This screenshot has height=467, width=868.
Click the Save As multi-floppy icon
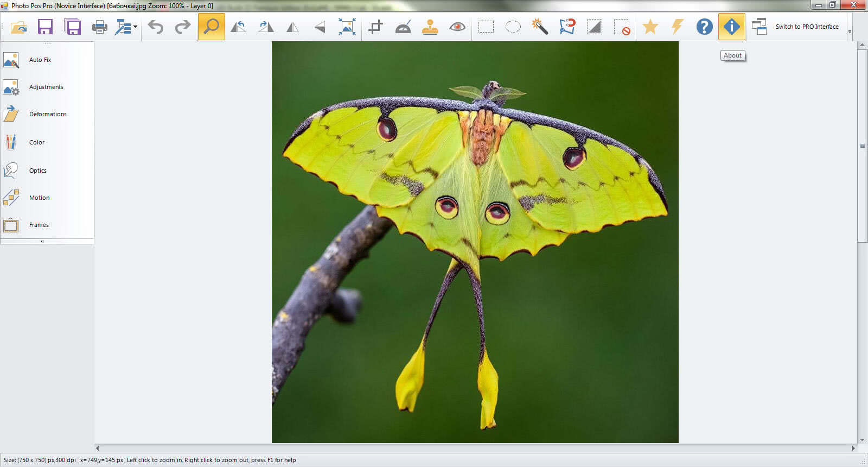(72, 27)
